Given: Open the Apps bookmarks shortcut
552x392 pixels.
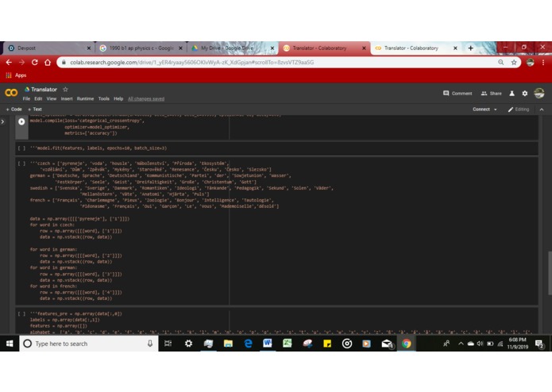Looking at the screenshot, I should click(x=16, y=75).
